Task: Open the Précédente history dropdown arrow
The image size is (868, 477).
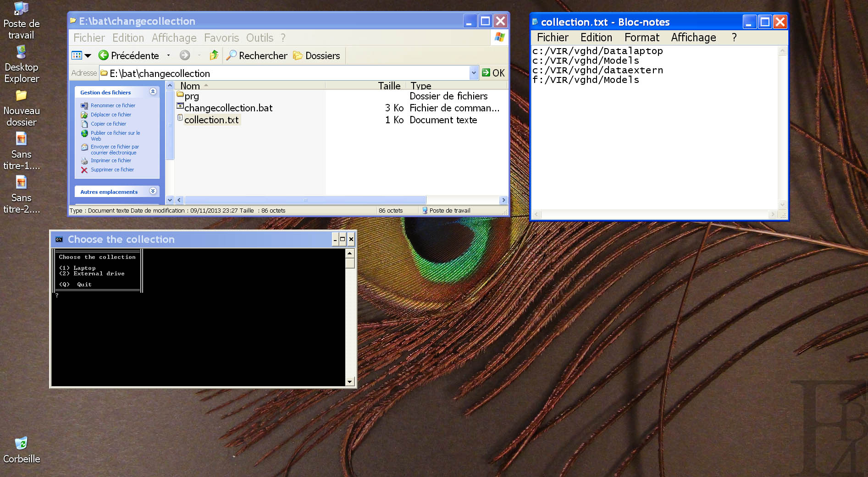Action: 168,55
